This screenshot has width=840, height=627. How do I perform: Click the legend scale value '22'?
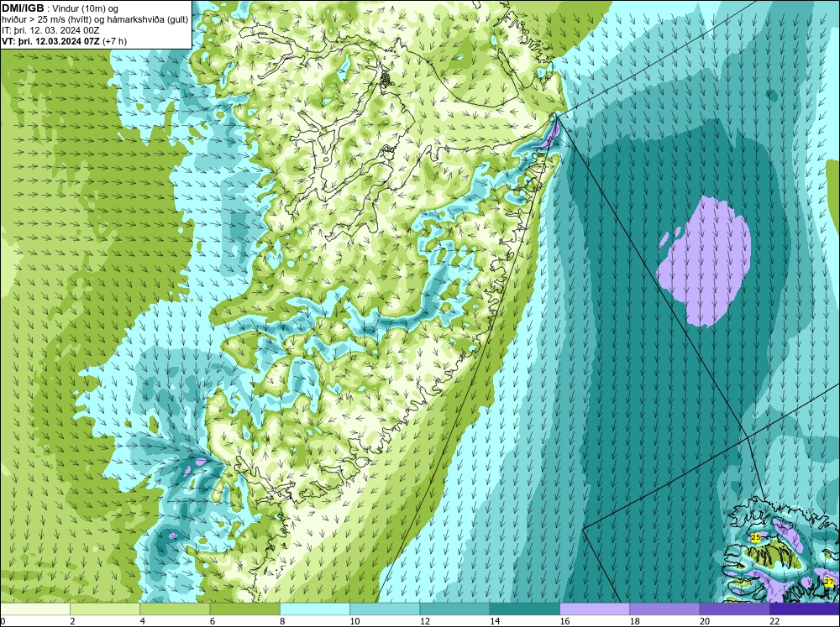(x=774, y=621)
